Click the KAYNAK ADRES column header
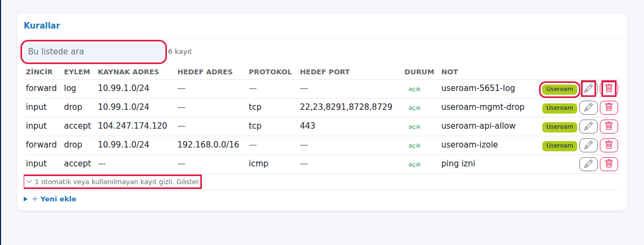 (x=129, y=72)
